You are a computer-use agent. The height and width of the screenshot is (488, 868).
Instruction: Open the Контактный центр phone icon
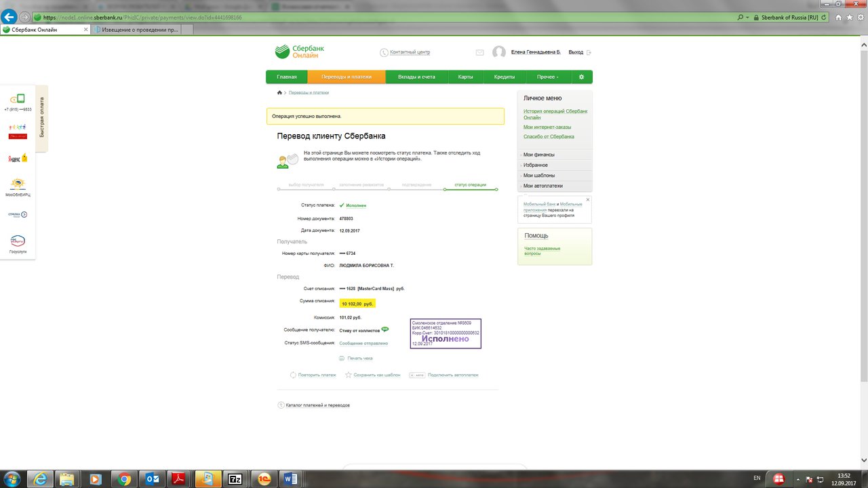click(x=384, y=52)
